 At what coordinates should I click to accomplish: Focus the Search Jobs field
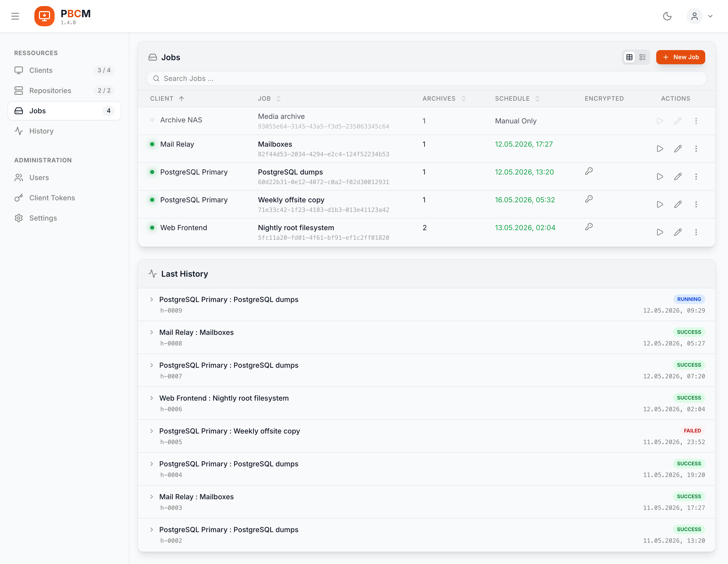[x=426, y=78]
